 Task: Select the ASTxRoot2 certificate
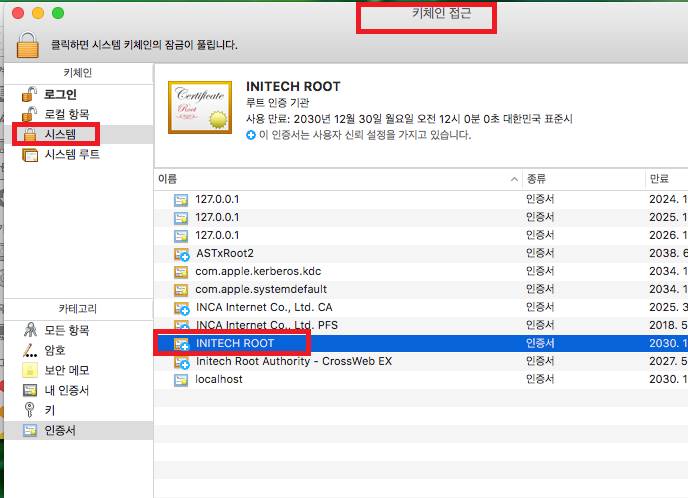[225, 253]
